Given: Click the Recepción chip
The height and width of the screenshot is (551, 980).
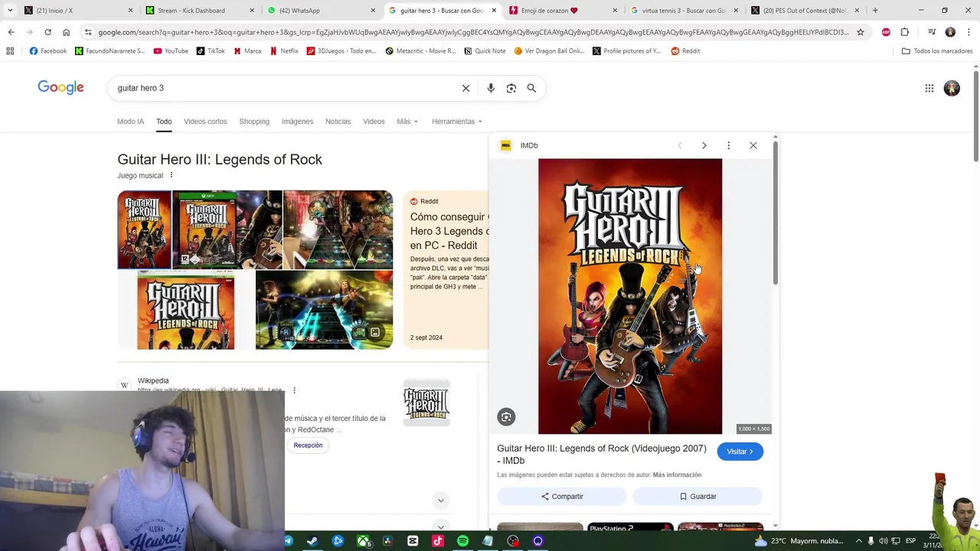Looking at the screenshot, I should 308,445.
